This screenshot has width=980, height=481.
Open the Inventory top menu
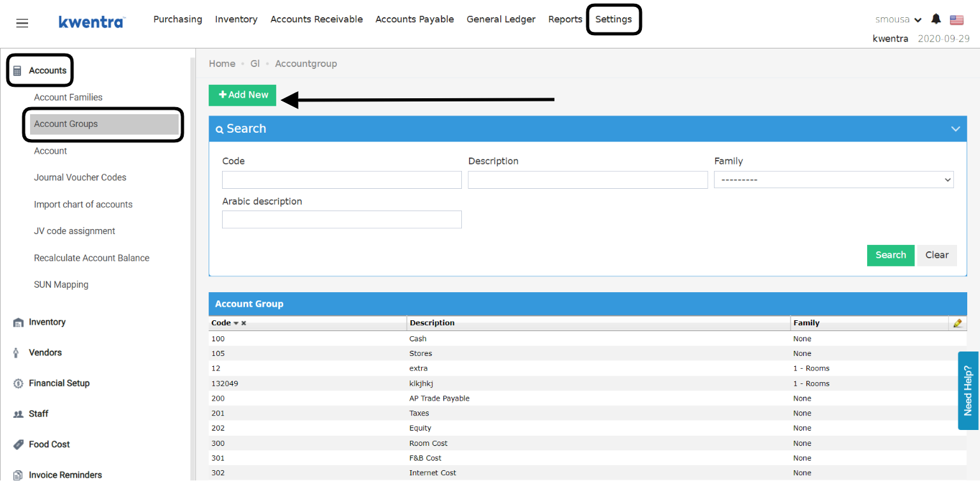coord(236,19)
